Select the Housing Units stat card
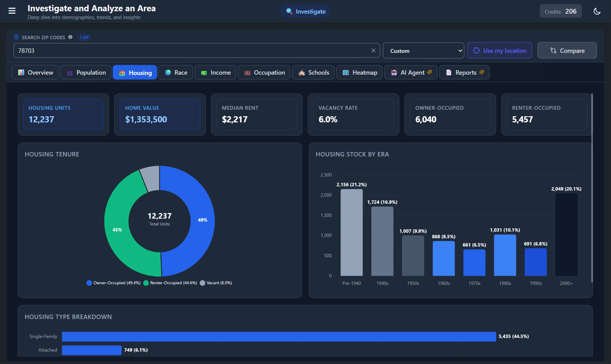Viewport: 611px width, 364px height. 63,115
